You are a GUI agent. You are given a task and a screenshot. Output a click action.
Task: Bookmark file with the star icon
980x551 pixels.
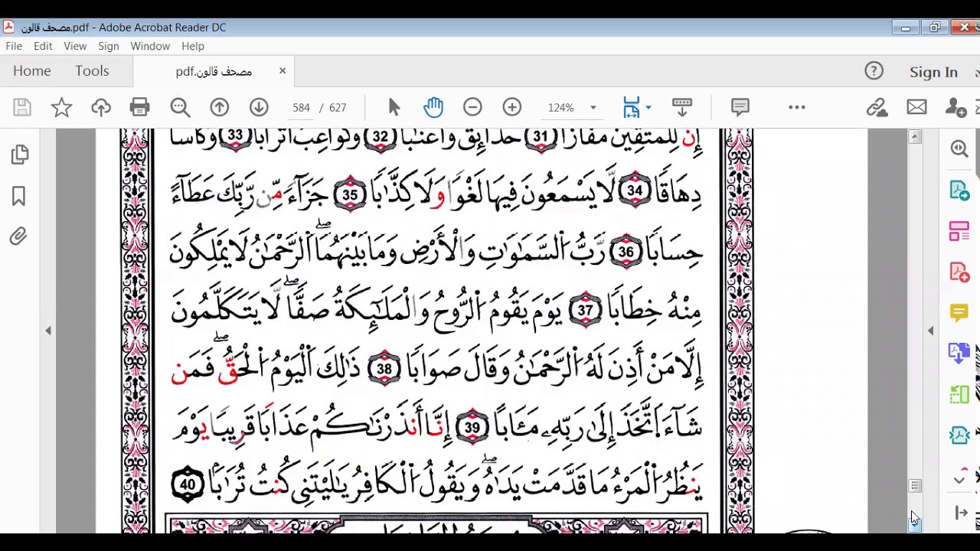(61, 108)
